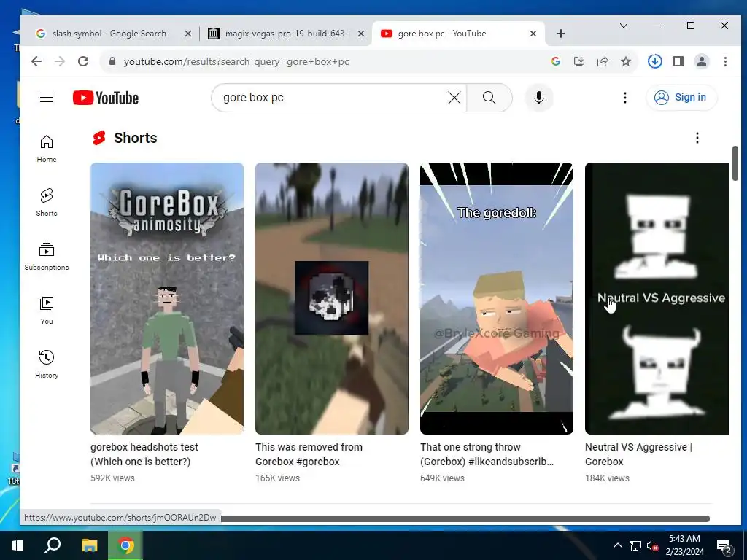Screen dimensions: 747x560
Task: Open YouTube settings three-dot menu near Sign in
Action: point(625,98)
